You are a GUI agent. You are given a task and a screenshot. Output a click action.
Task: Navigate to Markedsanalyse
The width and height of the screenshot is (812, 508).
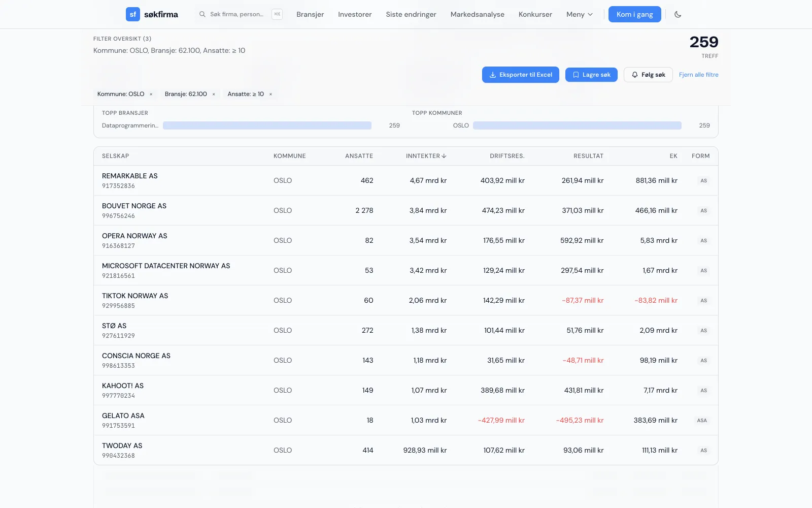pos(478,14)
